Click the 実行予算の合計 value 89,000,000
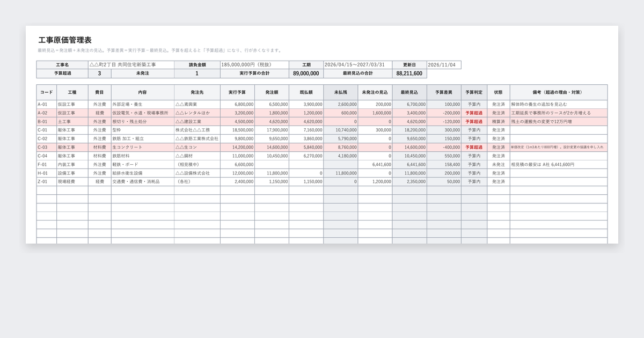Image resolution: width=644 pixels, height=338 pixels. pos(306,74)
